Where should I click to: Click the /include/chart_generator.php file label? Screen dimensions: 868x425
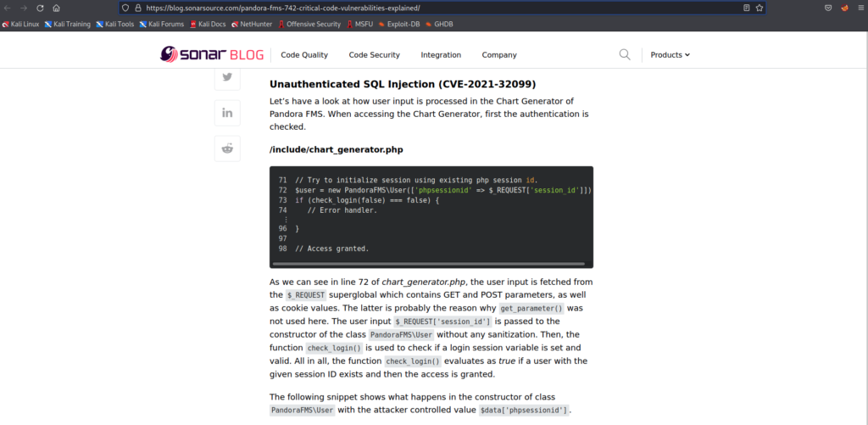point(336,149)
